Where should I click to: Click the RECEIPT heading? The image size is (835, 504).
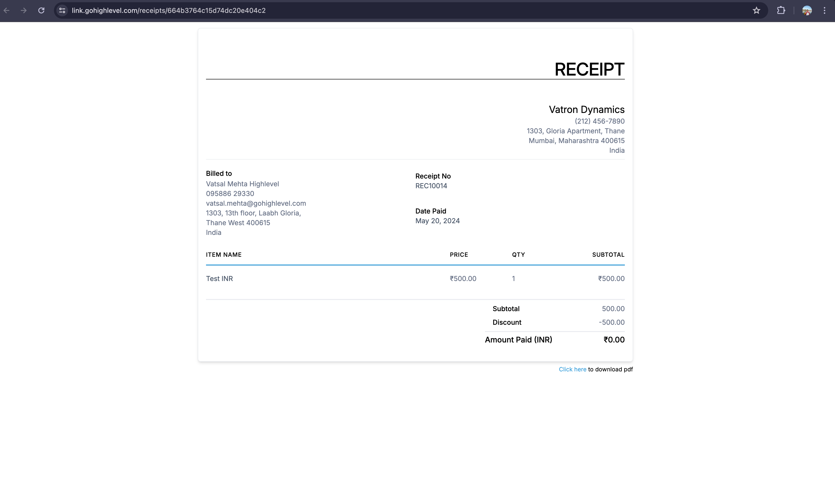(x=589, y=69)
